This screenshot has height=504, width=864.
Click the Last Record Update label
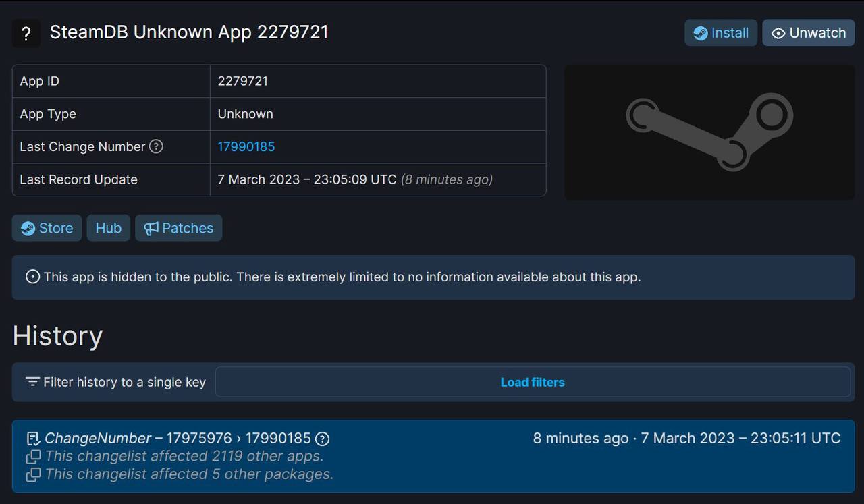[78, 179]
